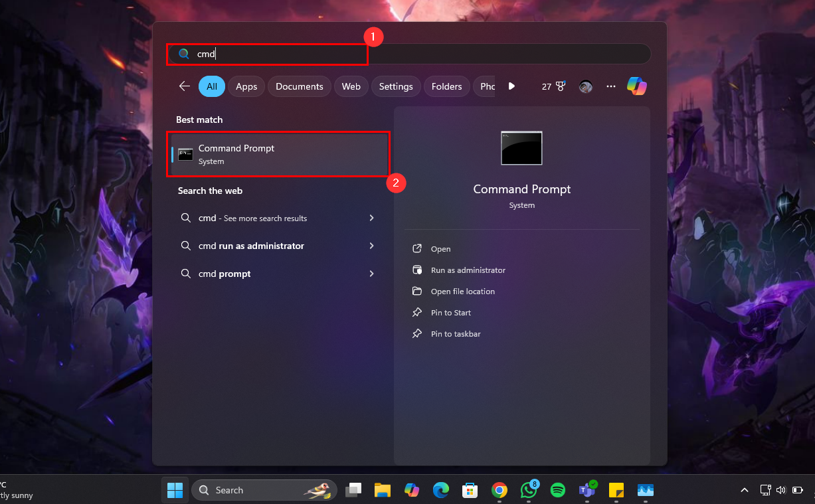Open the Windows Start button

tap(175, 490)
